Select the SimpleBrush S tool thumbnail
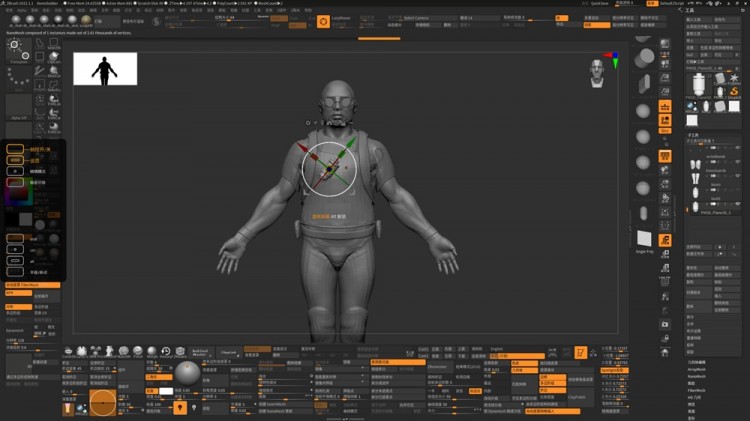 (x=734, y=92)
